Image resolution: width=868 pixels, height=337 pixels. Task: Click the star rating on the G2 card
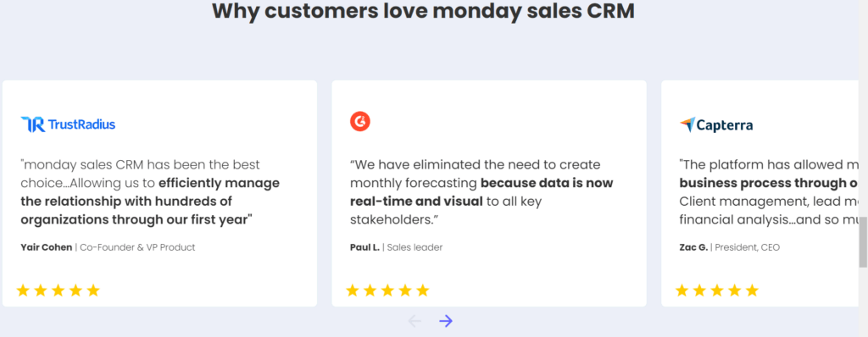click(x=387, y=290)
